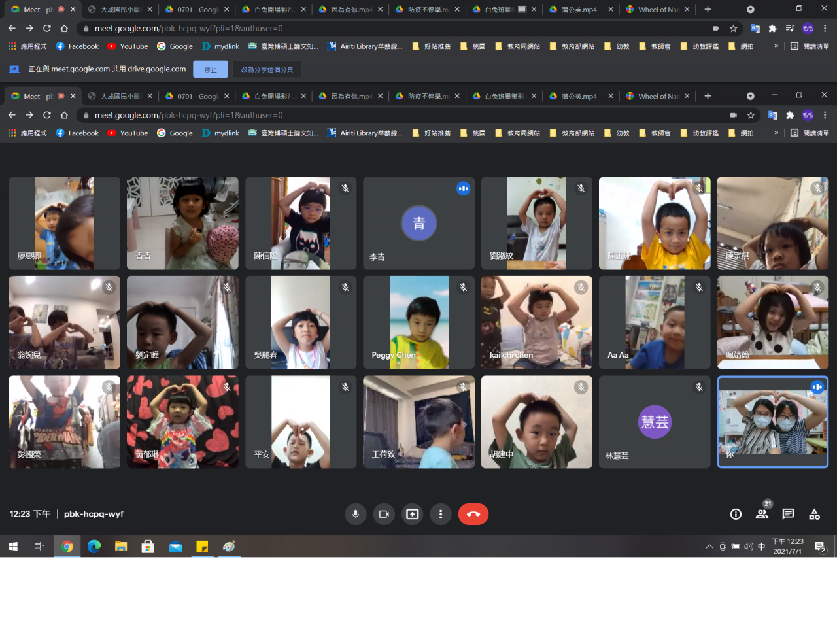Expand hidden system tray icons chevron
This screenshot has height=644, width=837.
pyautogui.click(x=709, y=547)
